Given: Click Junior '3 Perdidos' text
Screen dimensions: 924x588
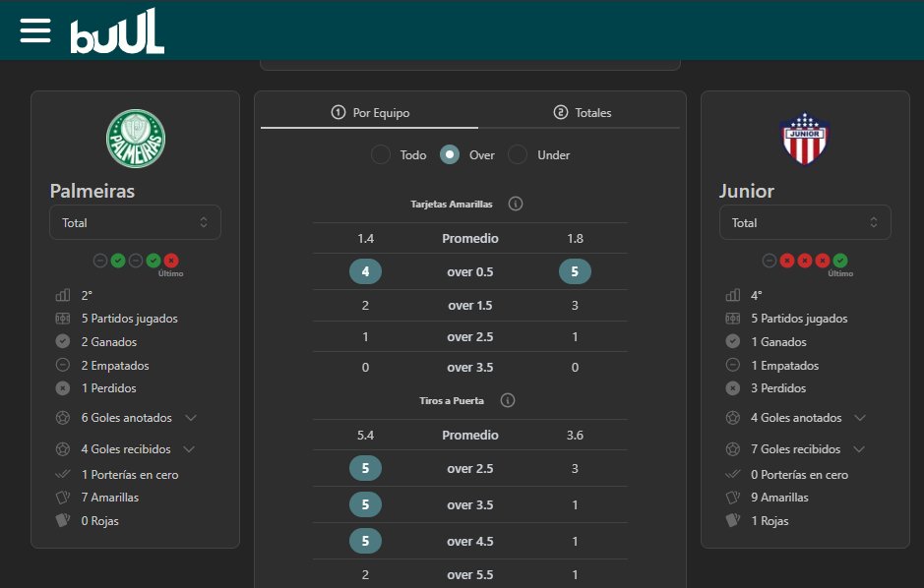Looking at the screenshot, I should [x=778, y=387].
